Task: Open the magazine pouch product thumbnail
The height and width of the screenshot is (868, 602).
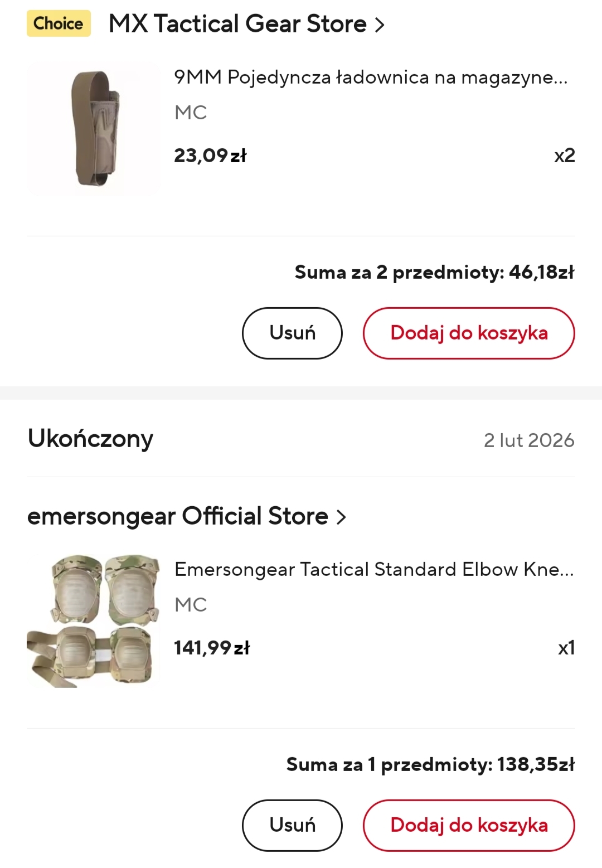Action: click(93, 129)
